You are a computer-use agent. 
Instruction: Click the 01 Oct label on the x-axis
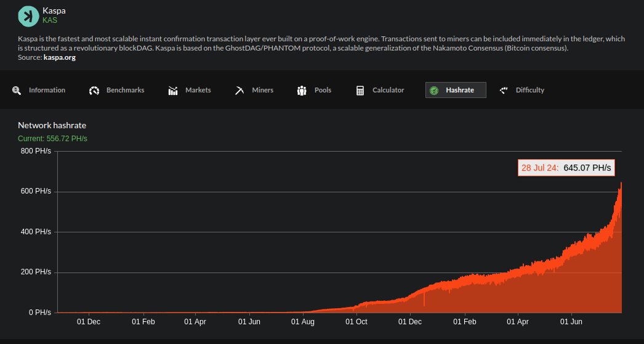356,321
